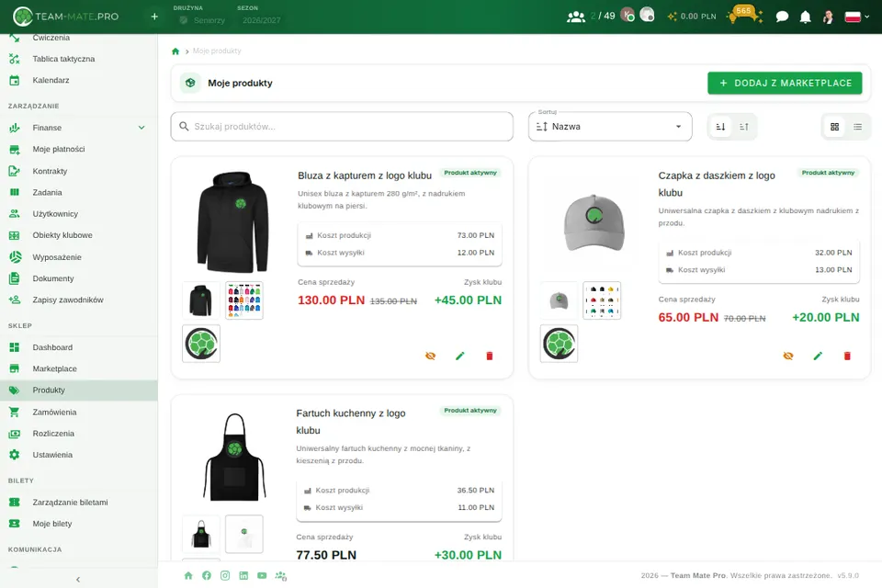Open the shop Dashboard menu item
The image size is (882, 588).
tap(79, 347)
